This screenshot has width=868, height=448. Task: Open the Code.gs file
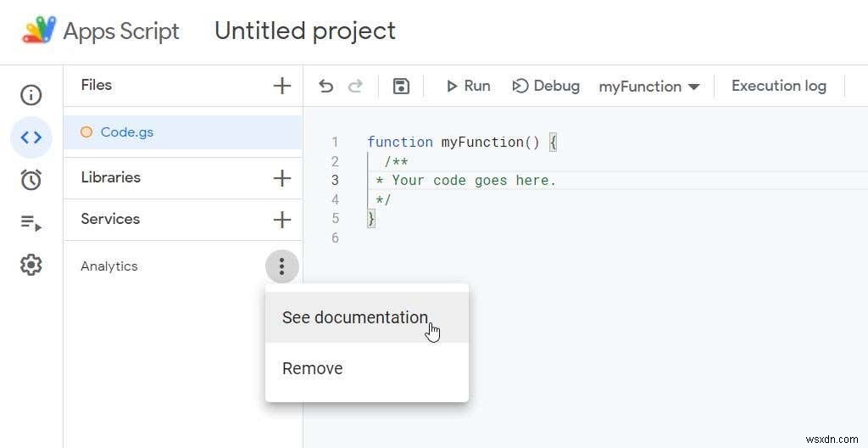(x=183, y=132)
